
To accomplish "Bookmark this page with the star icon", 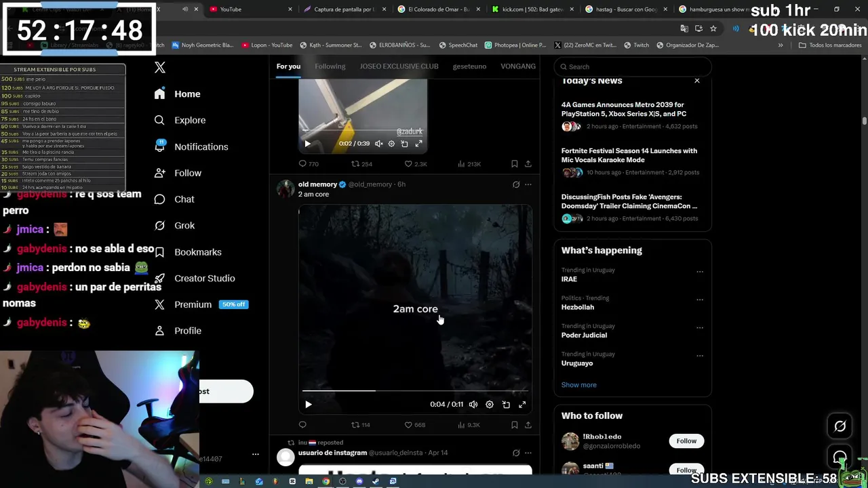I will point(713,28).
